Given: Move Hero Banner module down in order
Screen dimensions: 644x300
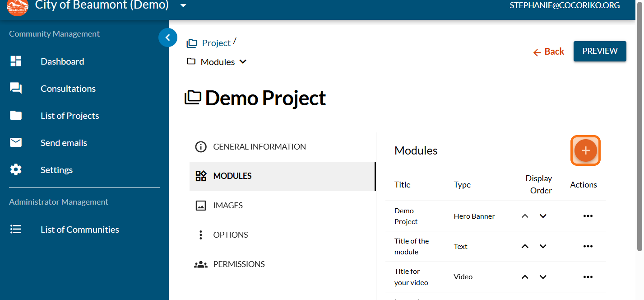Looking at the screenshot, I should [x=543, y=216].
